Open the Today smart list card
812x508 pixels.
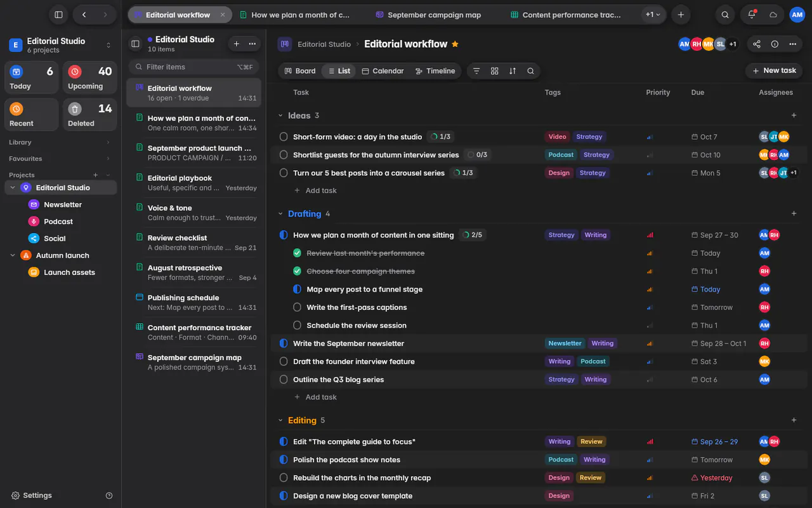pyautogui.click(x=32, y=78)
